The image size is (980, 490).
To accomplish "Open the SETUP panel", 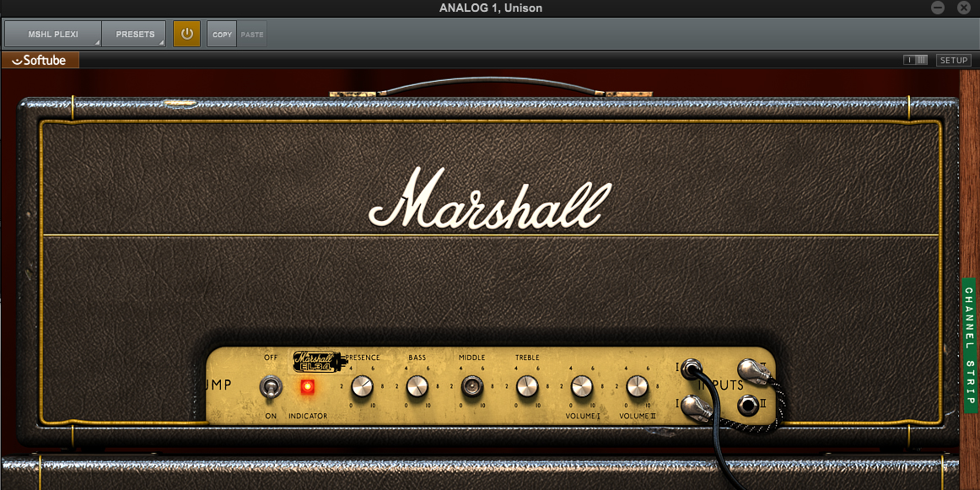I will point(954,60).
